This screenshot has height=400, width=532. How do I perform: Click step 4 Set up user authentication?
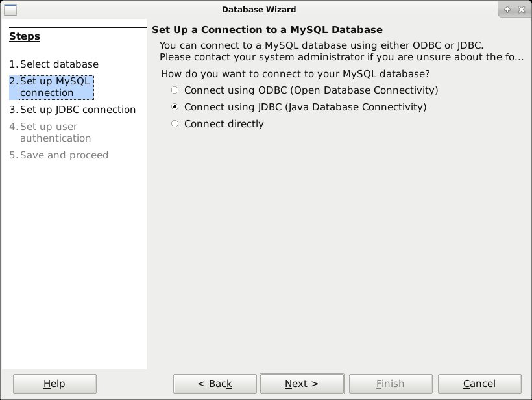pos(56,131)
